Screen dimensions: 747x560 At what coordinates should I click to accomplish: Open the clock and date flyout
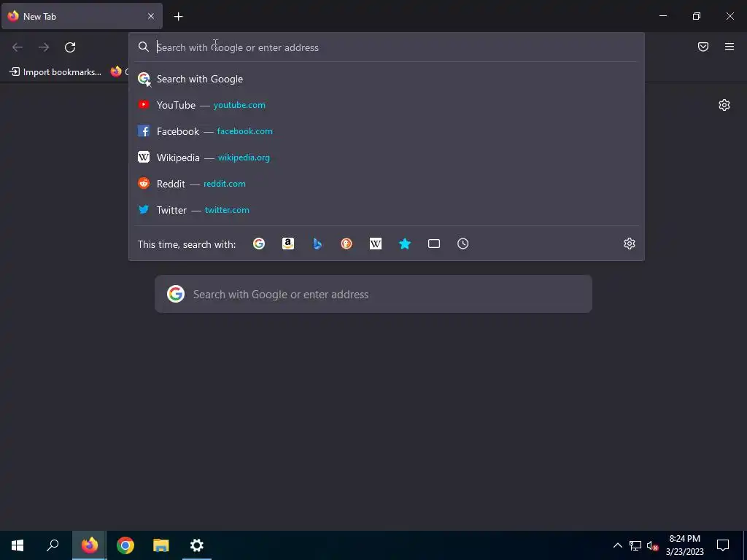pos(684,545)
